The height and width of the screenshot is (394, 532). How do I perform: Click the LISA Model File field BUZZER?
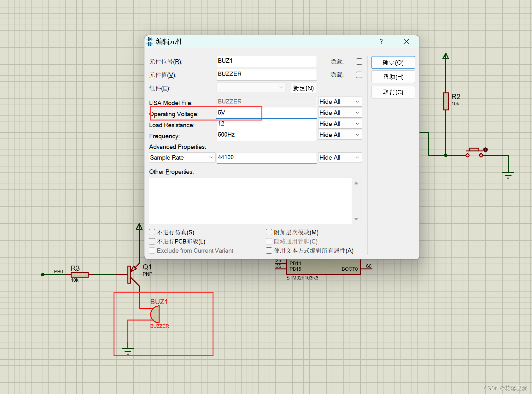tap(266, 102)
